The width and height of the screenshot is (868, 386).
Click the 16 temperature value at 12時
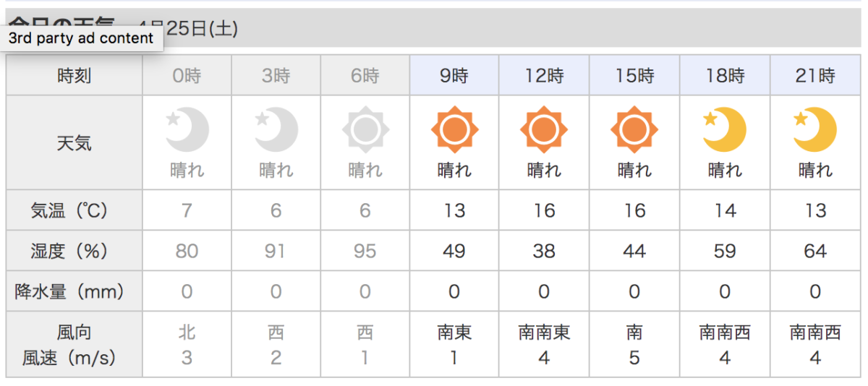pyautogui.click(x=544, y=210)
